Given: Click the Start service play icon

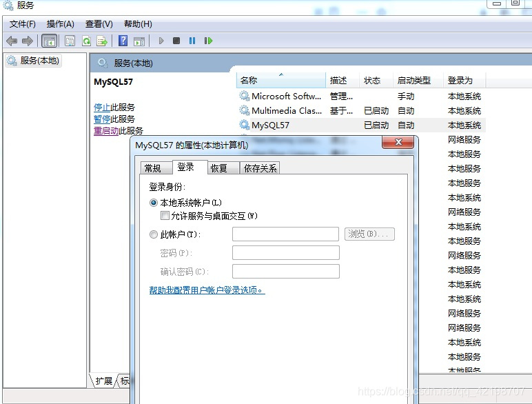Looking at the screenshot, I should click(x=161, y=41).
